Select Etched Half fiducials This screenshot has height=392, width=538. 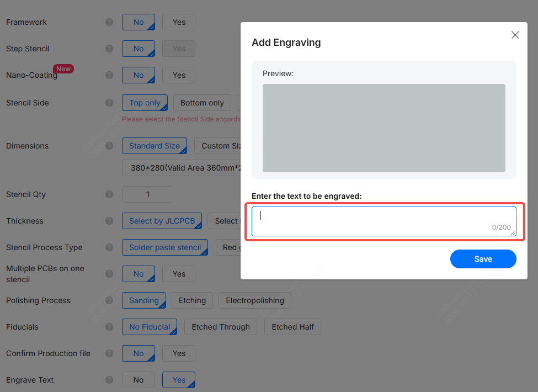(x=292, y=327)
